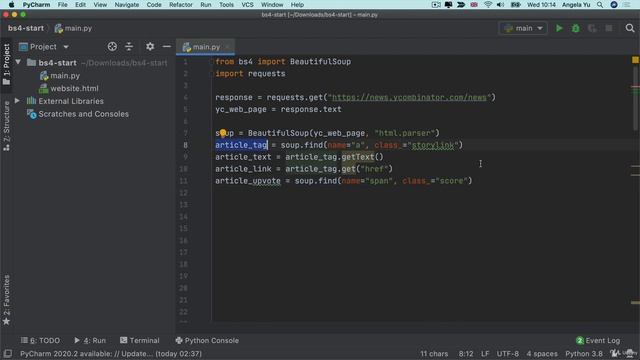Open the Help menu

point(297,4)
